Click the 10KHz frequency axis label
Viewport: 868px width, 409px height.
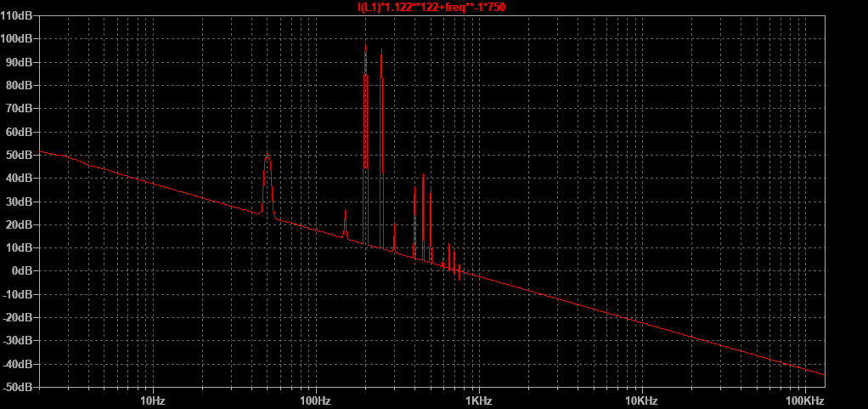641,400
